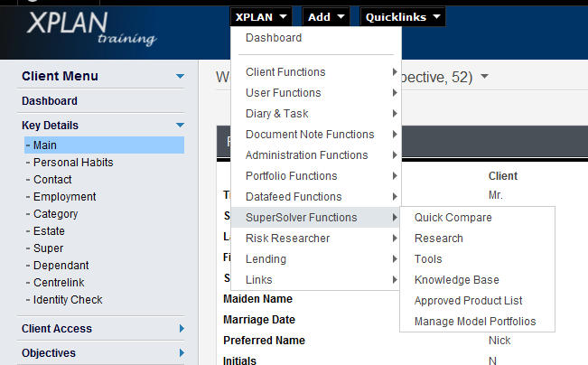Select Main under Key Details
The width and height of the screenshot is (588, 365).
coord(104,145)
